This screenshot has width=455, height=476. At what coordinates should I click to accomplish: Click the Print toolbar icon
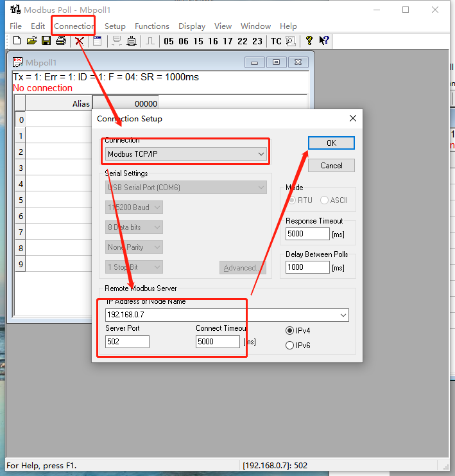[x=61, y=41]
